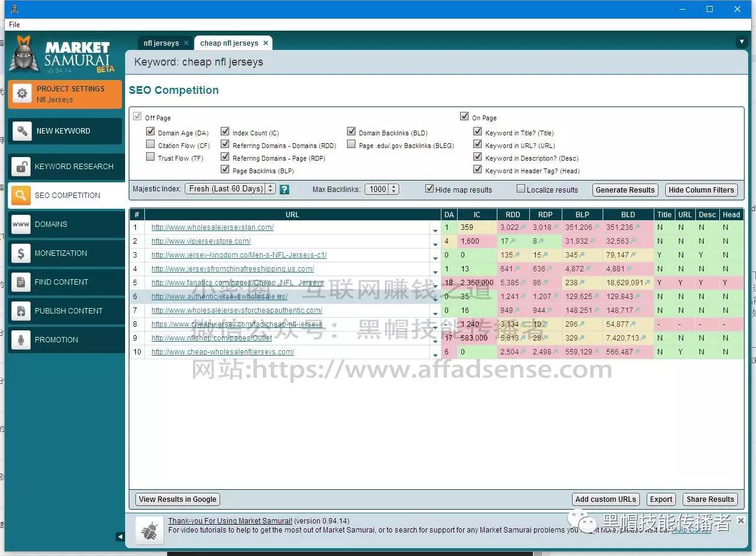Click IC value 2,350,000 cell

477,283
